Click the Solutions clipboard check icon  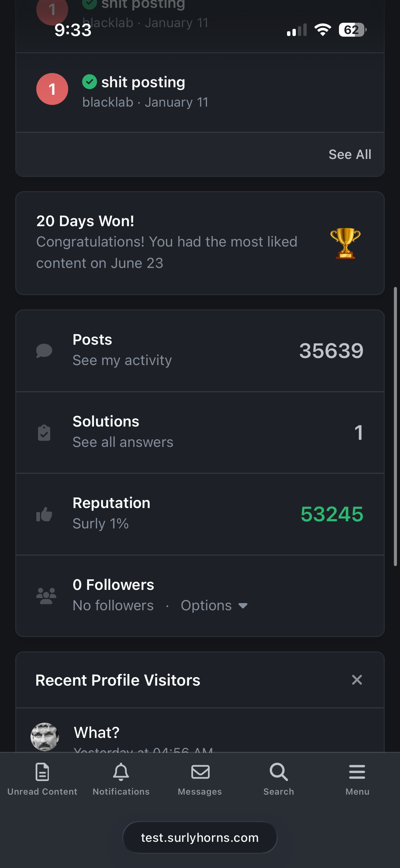(x=44, y=433)
